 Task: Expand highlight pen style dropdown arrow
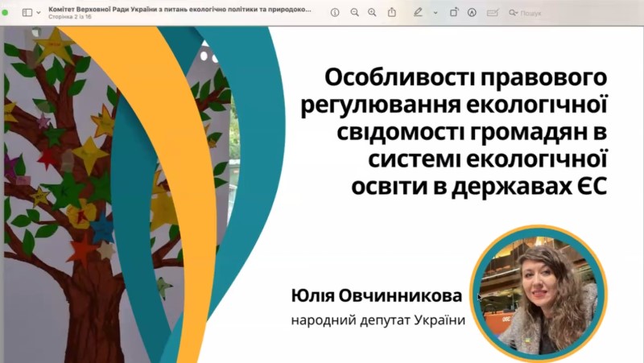[x=436, y=12]
